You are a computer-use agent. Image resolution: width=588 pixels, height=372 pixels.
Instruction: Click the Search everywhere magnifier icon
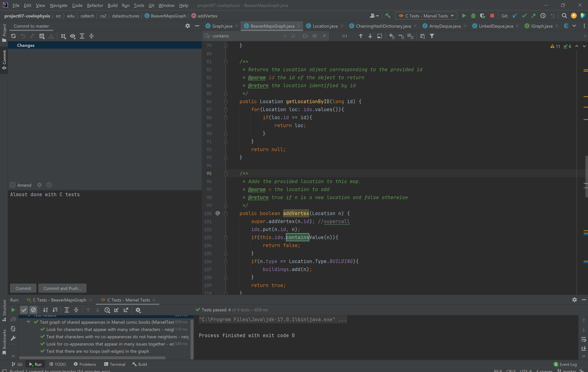click(x=564, y=16)
